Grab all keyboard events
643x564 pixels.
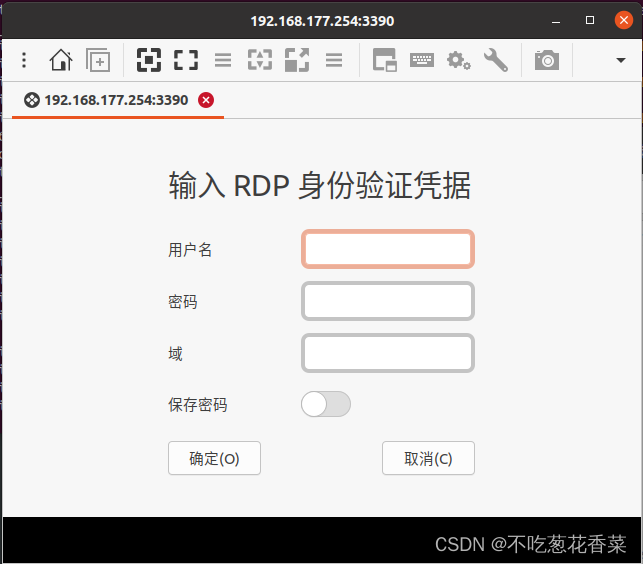422,60
